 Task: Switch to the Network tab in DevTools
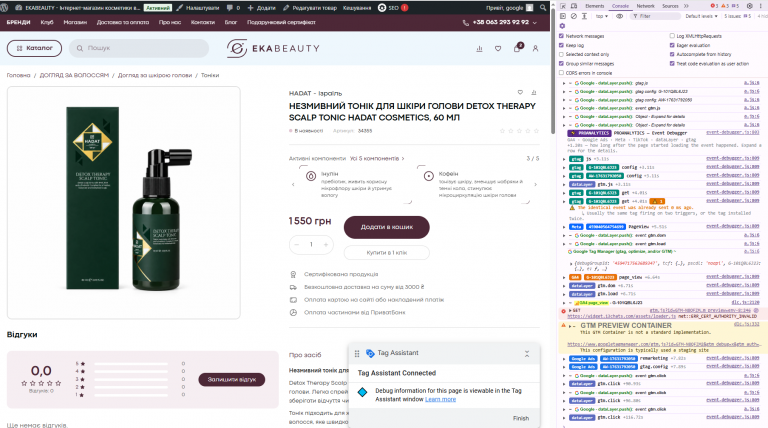(x=646, y=6)
